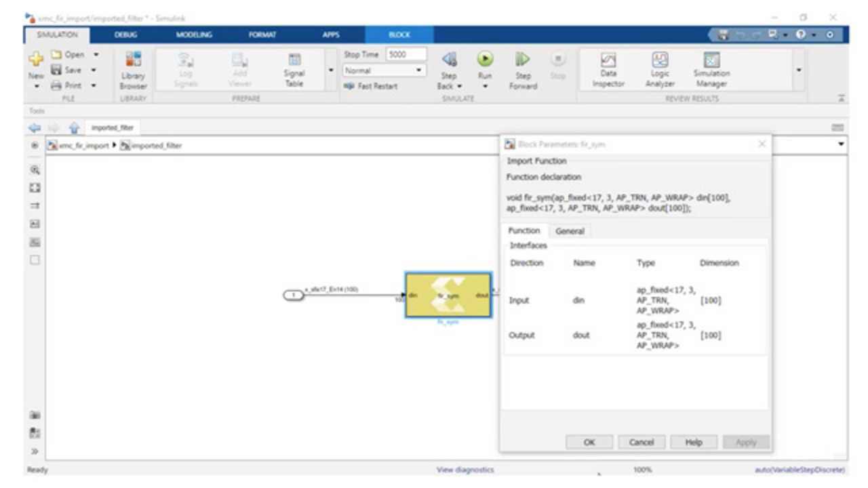The height and width of the screenshot is (488, 868).
Task: Click the zoom in tool in left palette
Action: point(35,170)
